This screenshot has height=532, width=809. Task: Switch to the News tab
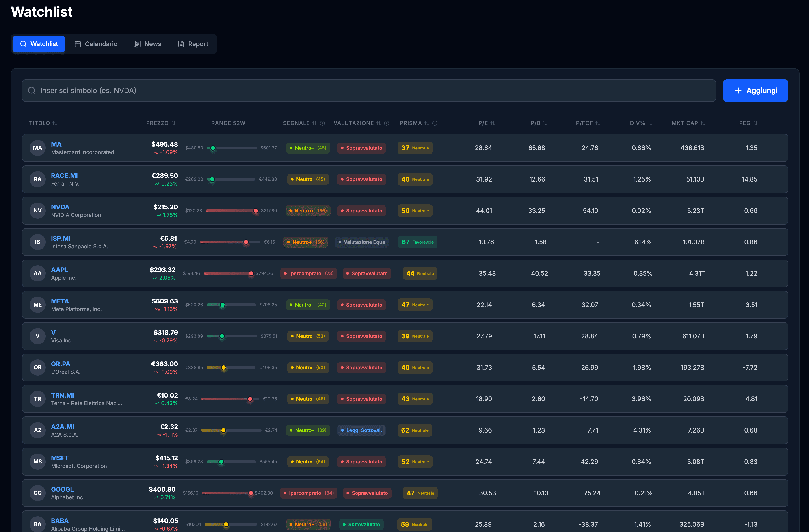point(147,44)
